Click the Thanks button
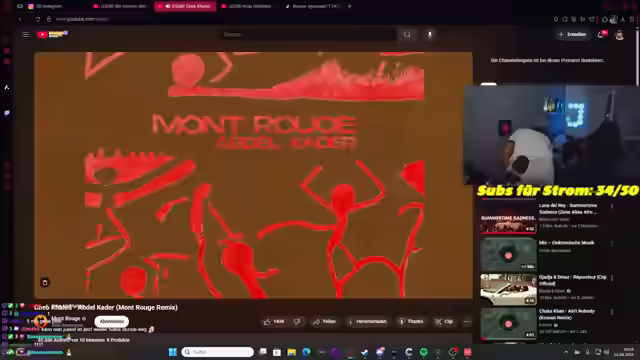The width and height of the screenshot is (640, 360). pos(411,322)
